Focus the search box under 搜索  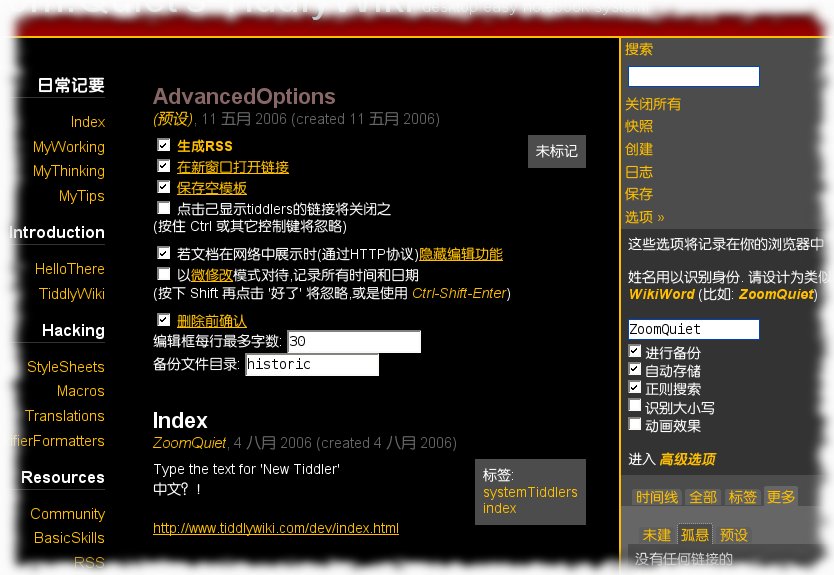(693, 76)
